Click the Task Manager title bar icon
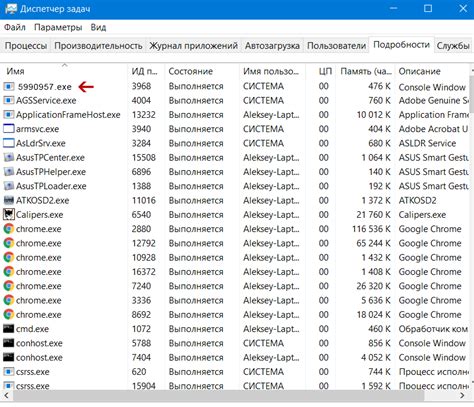This screenshot has height=407, width=474. (11, 9)
